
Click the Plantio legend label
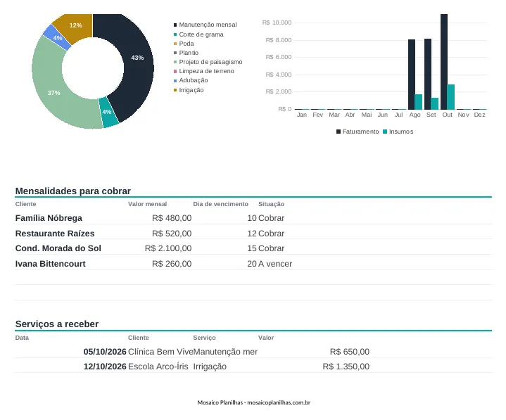click(189, 53)
